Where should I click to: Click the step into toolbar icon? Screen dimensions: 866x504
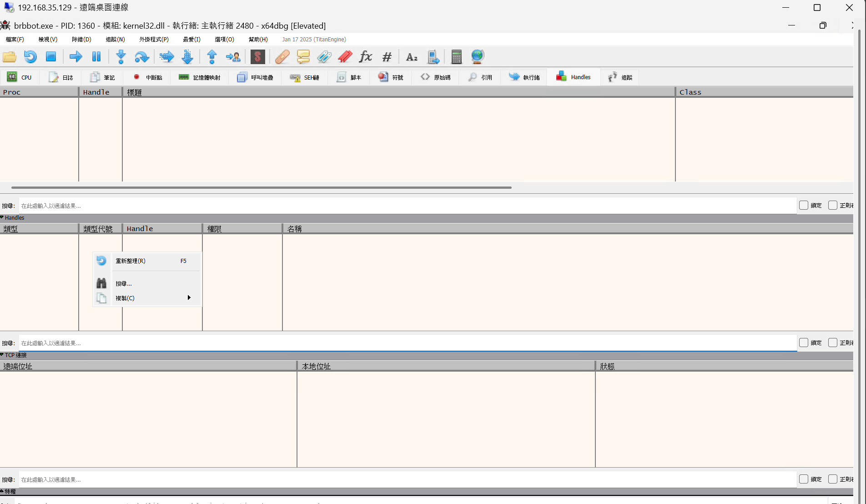pyautogui.click(x=121, y=57)
